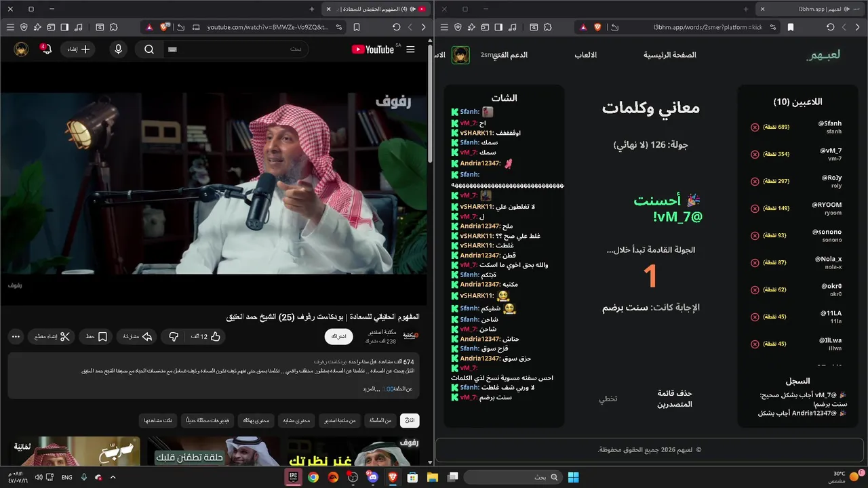
Task: Remove player @Nola_x with X icon
Action: (x=755, y=263)
